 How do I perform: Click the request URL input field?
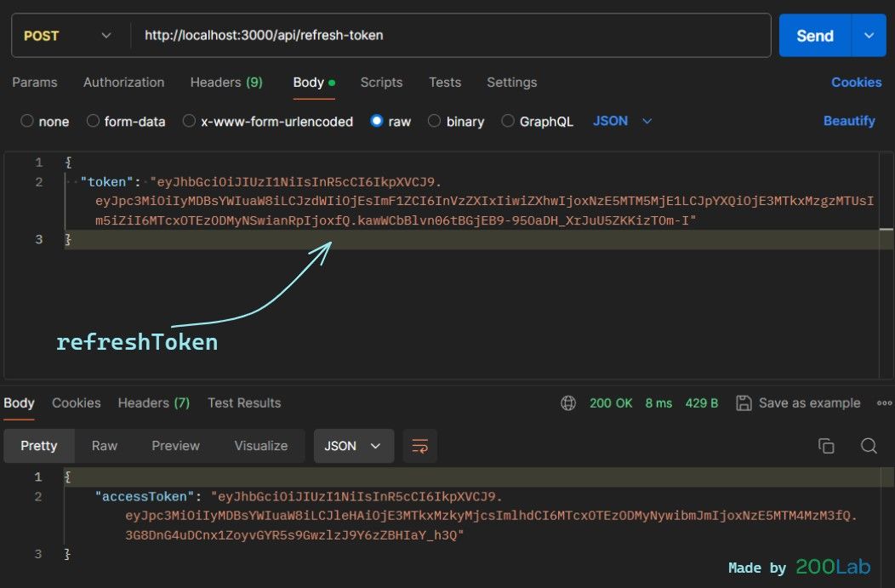pos(451,36)
